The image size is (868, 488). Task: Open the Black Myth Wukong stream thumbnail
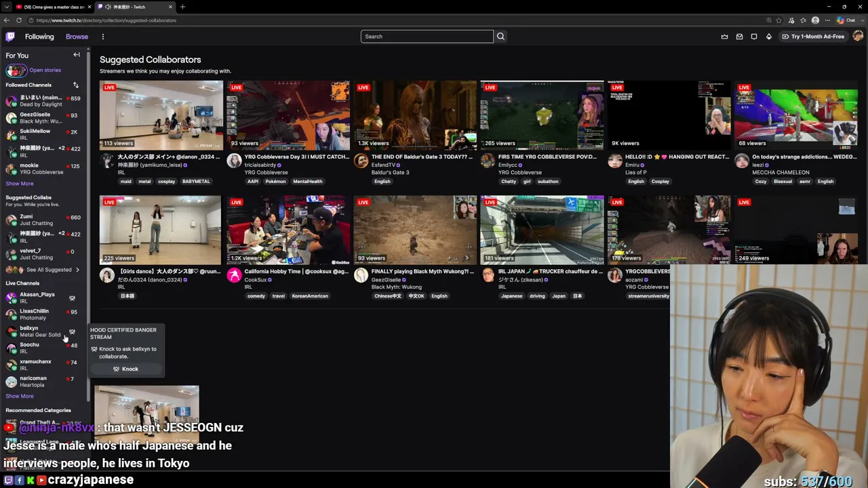click(415, 230)
